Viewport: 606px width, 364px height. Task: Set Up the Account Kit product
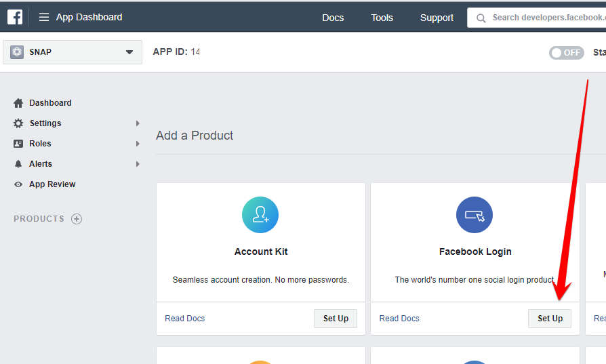coord(336,319)
